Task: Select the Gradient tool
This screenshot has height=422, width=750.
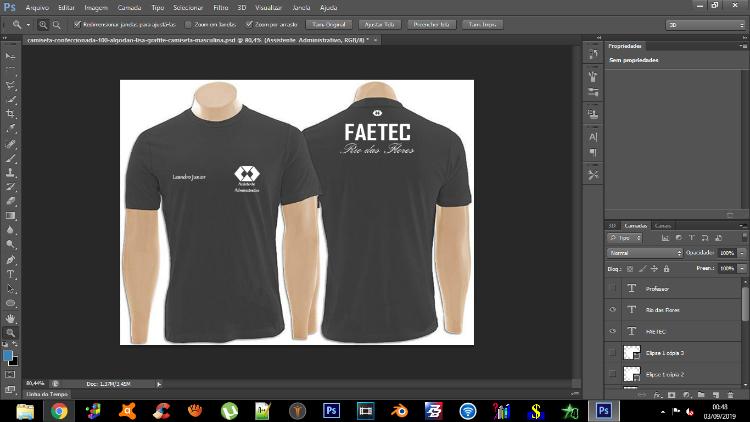Action: pyautogui.click(x=11, y=215)
